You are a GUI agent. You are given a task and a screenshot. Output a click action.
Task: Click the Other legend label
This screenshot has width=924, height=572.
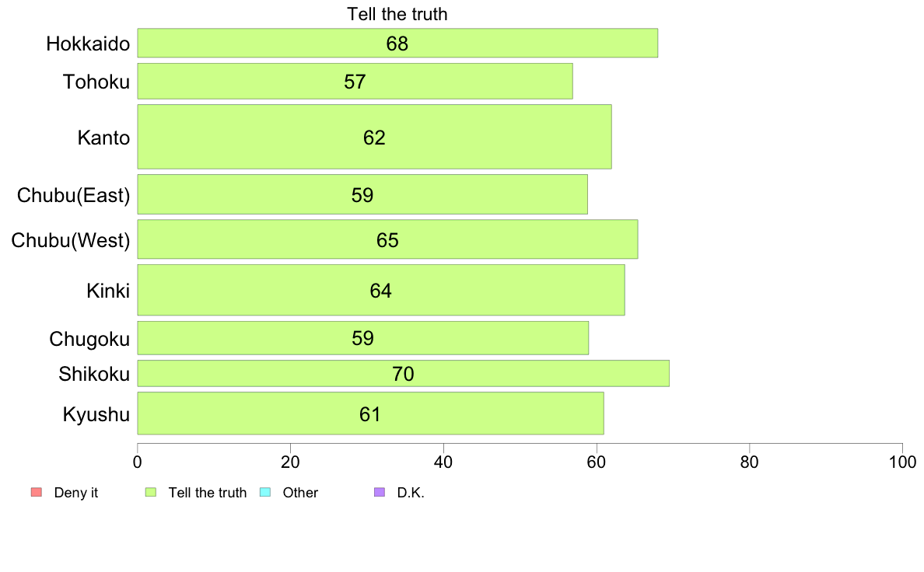[x=300, y=493]
